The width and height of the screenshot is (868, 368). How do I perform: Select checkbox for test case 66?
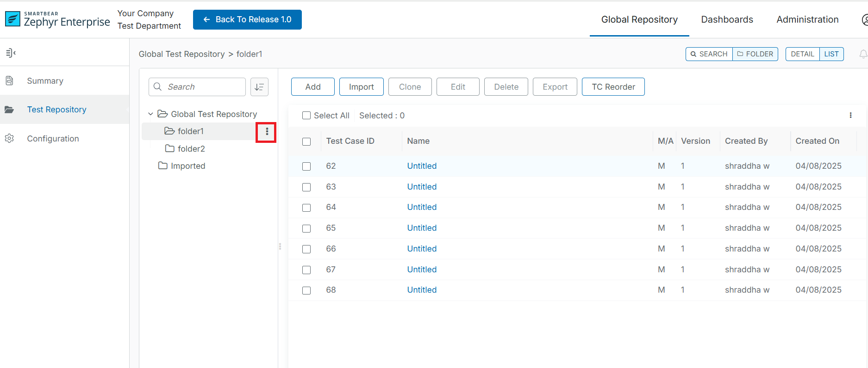point(306,249)
